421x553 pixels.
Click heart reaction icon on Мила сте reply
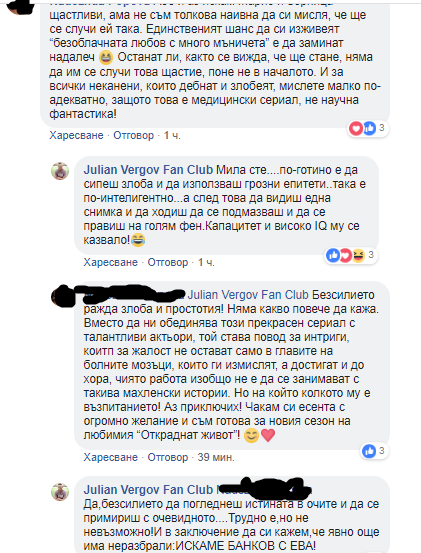346,255
